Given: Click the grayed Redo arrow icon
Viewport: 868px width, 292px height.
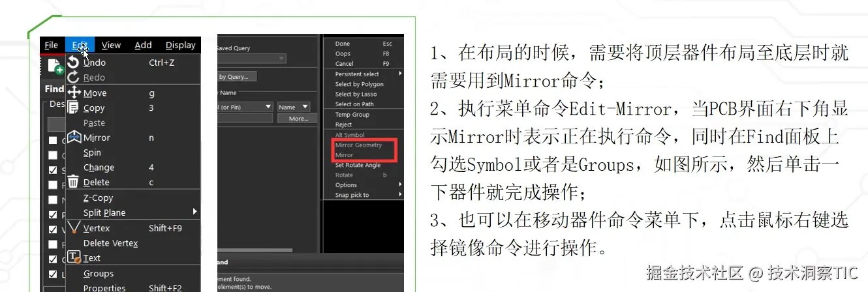Looking at the screenshot, I should pyautogui.click(x=74, y=78).
